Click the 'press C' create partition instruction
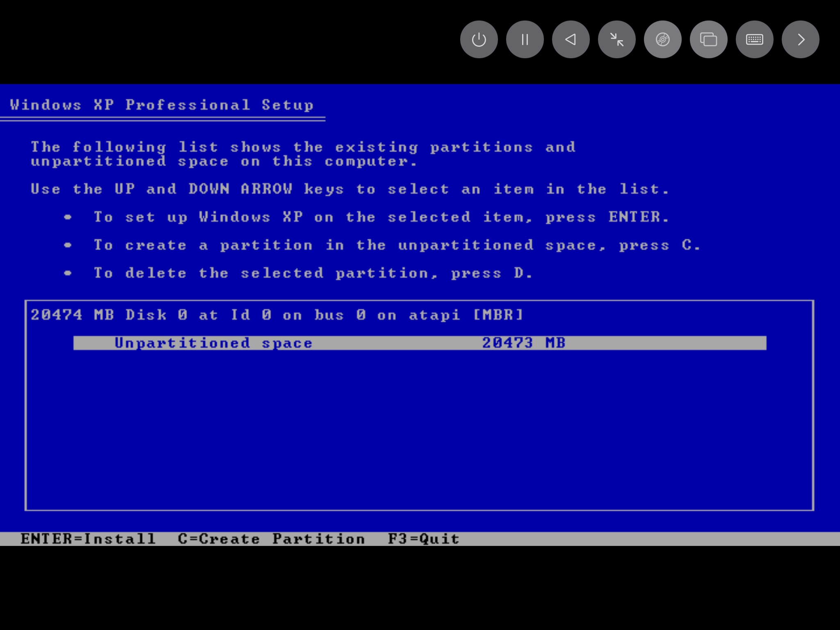The image size is (840, 630). pos(397,245)
